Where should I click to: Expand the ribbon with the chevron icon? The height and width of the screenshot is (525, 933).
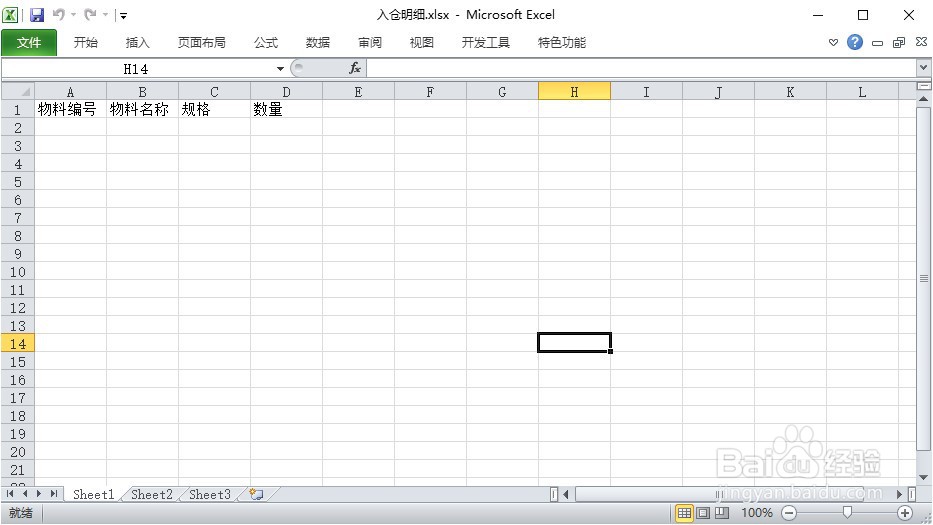pyautogui.click(x=833, y=42)
